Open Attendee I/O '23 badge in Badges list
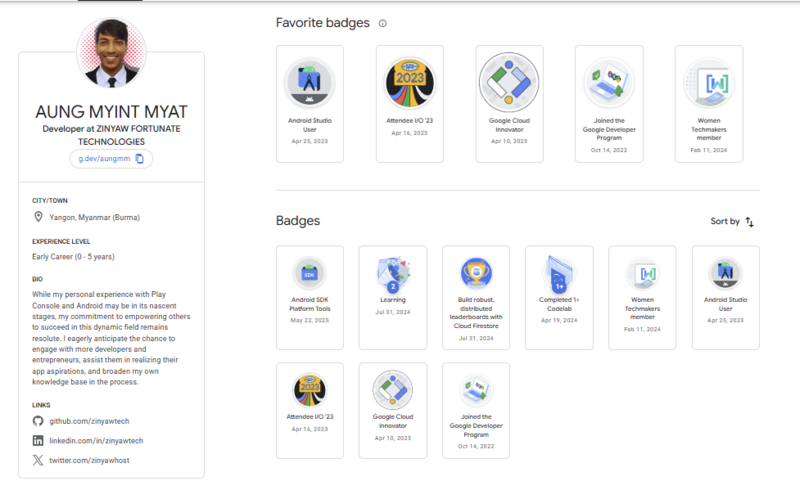Screen dimensions: 800x481 [310, 411]
